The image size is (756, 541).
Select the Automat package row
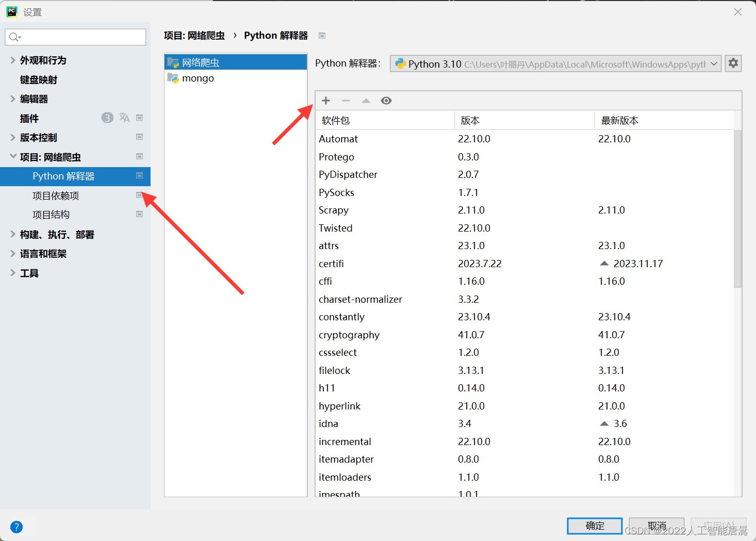(x=524, y=139)
